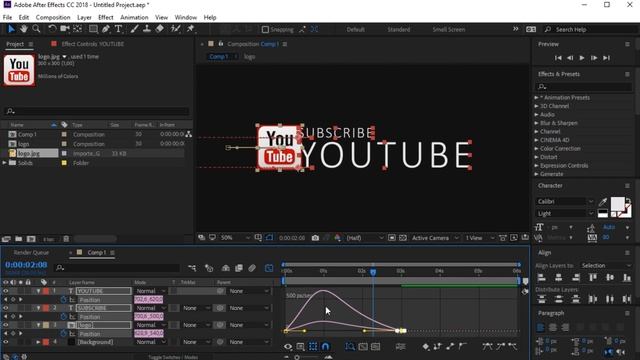Switch to the Standard workspace
This screenshot has height=360, width=640.
399,29
